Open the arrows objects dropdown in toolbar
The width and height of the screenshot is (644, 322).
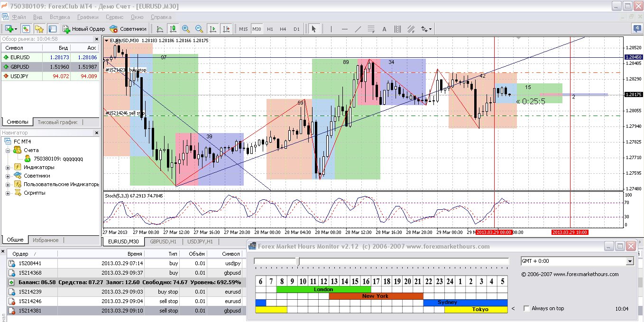[x=429, y=29]
